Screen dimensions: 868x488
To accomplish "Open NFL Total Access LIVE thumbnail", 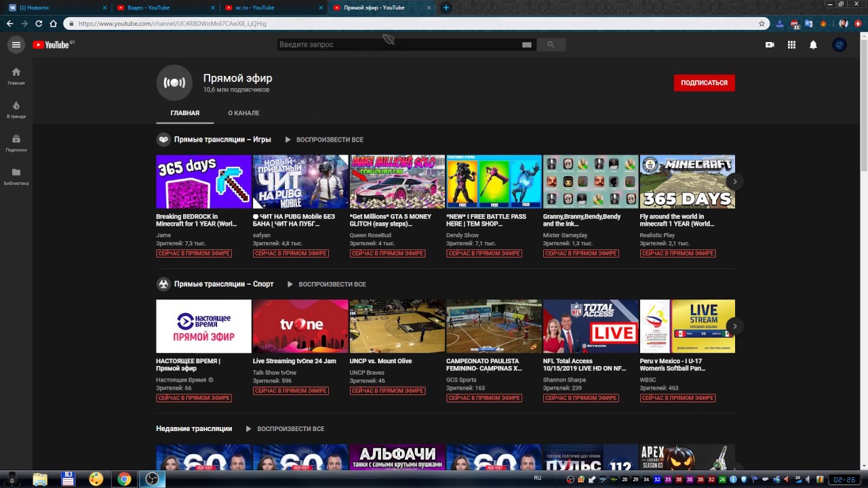I will point(591,326).
